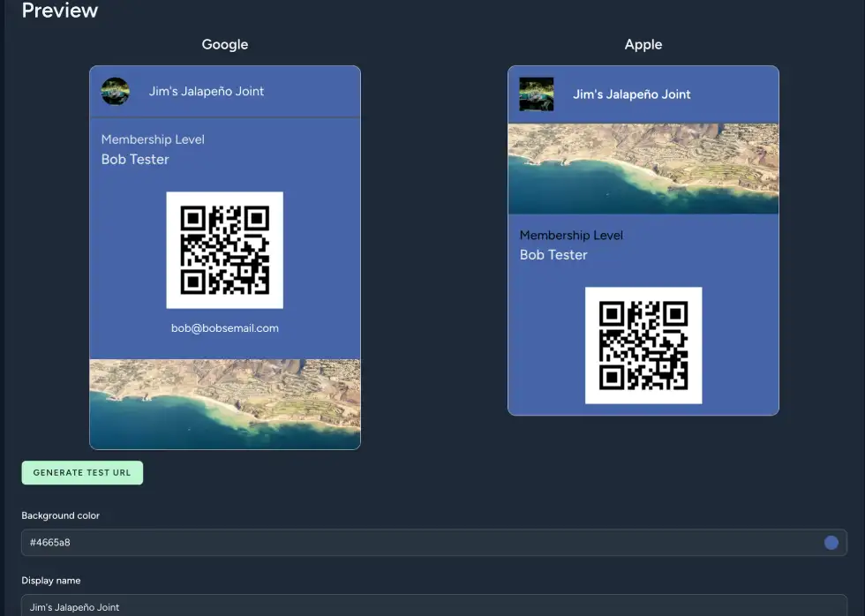Open the background color swatch picker
The image size is (865, 616).
tap(831, 543)
